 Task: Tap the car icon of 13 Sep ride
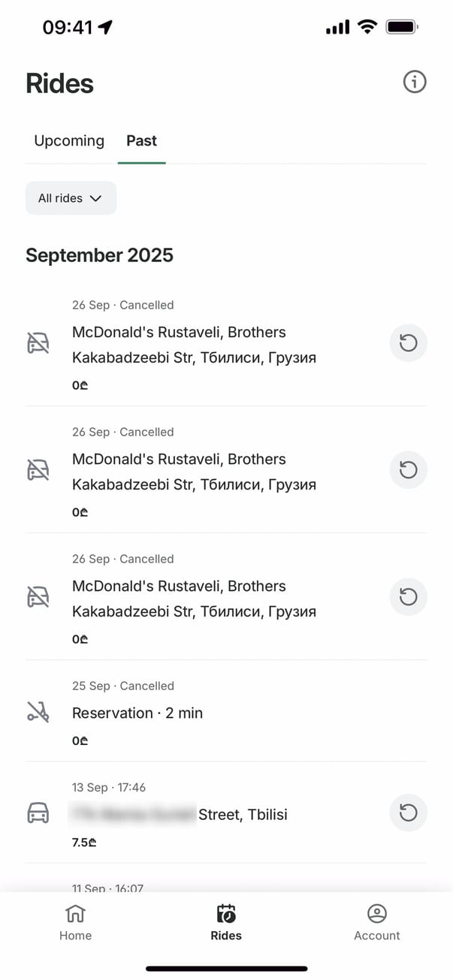(38, 813)
